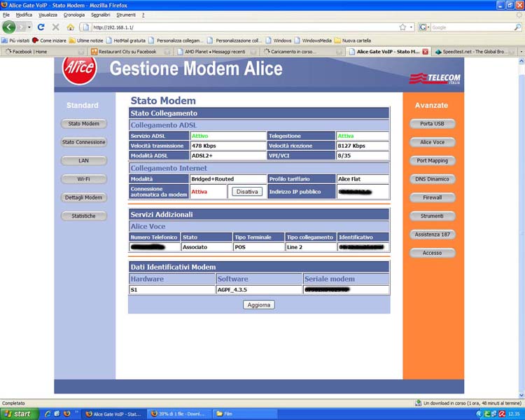The height and width of the screenshot is (420, 525).
Task: Open the search engine selector dropdown
Action: click(x=424, y=27)
